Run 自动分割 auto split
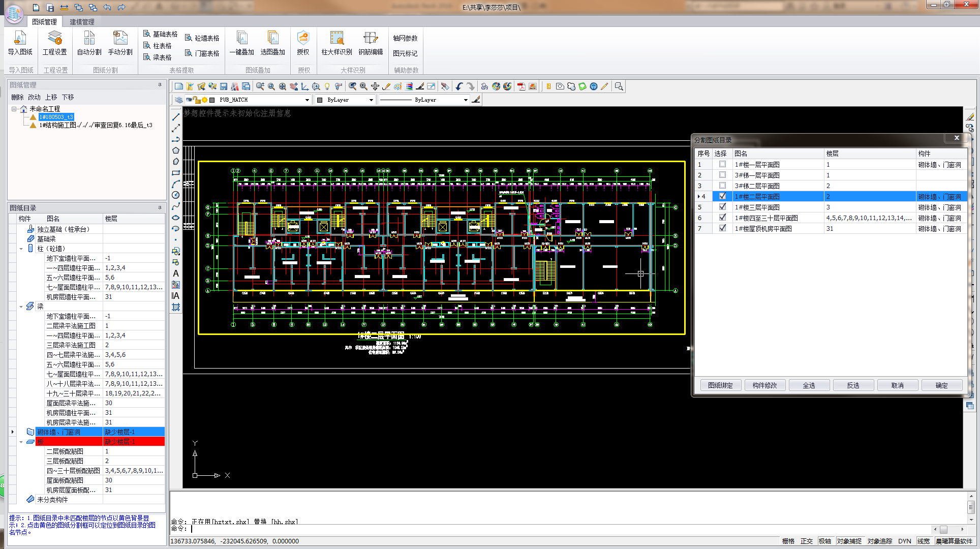Screen dimensions: 980x549 89,43
